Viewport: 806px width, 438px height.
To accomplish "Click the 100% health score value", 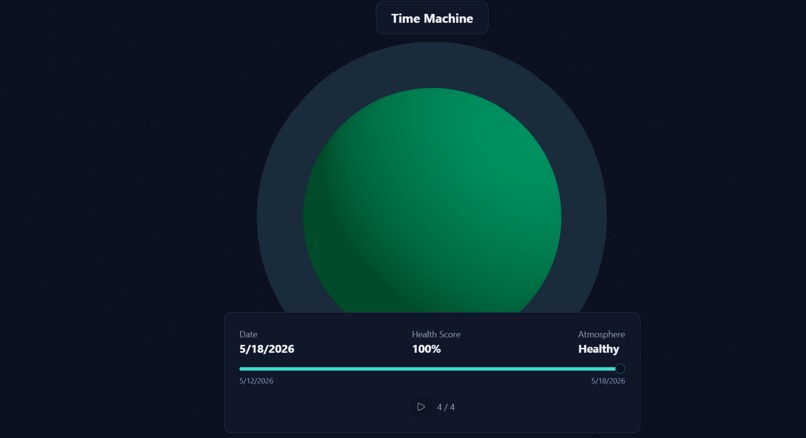I will click(x=426, y=349).
